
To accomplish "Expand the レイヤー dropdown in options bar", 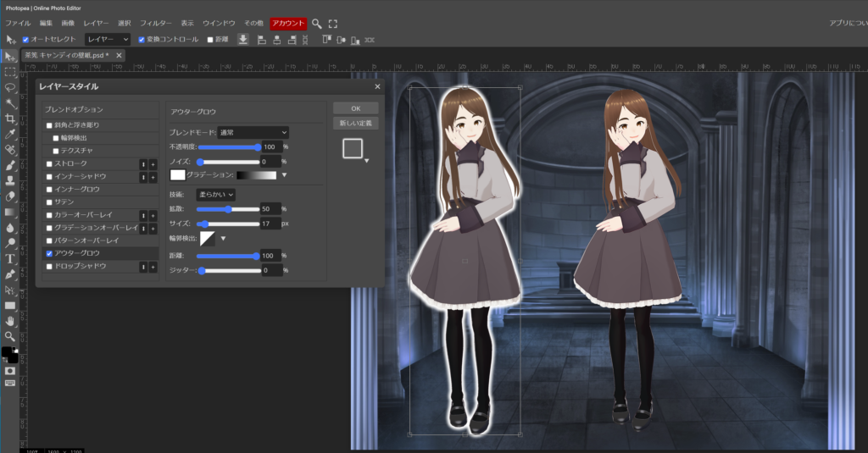I will (108, 40).
